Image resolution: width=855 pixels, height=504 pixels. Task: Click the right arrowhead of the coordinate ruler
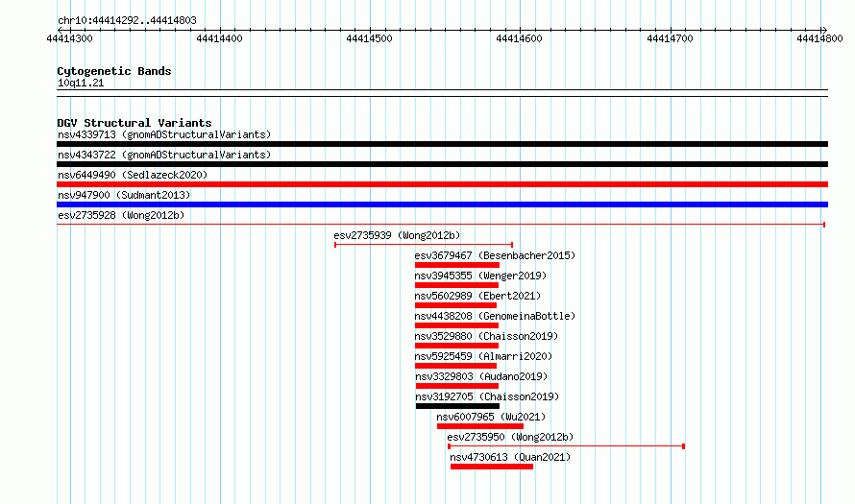tap(824, 30)
